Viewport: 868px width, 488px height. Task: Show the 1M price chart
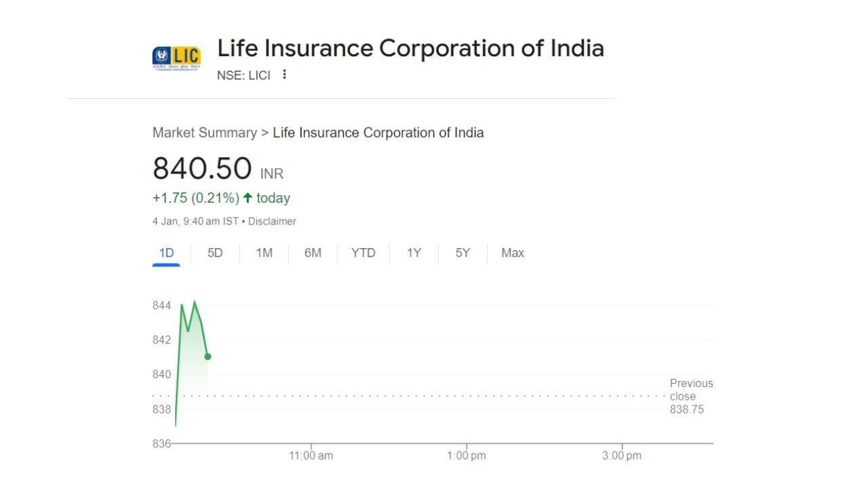coord(264,253)
